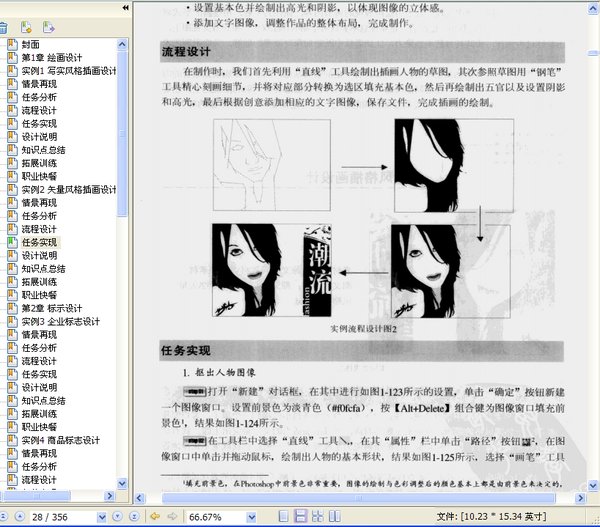Open 情景再现 bookmark directly below 实例1

click(x=39, y=84)
